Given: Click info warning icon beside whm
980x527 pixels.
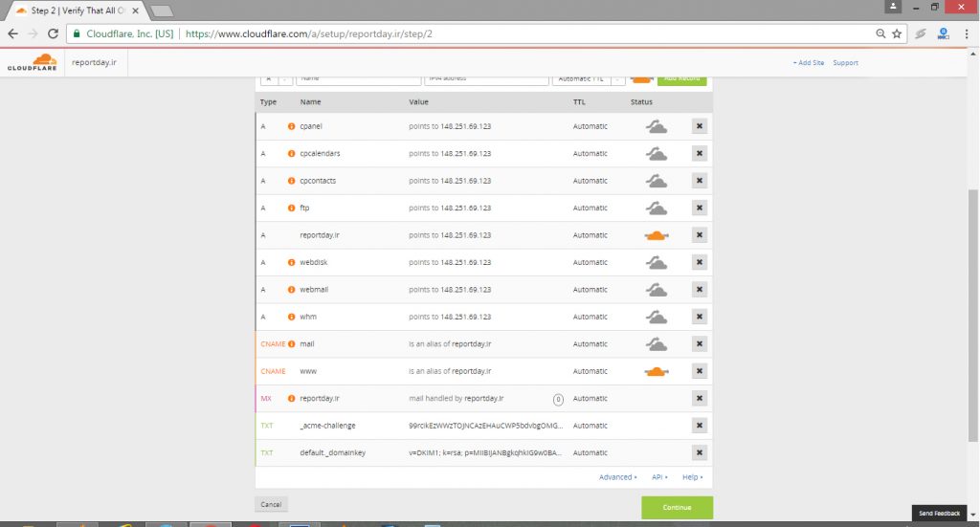Looking at the screenshot, I should pos(291,317).
